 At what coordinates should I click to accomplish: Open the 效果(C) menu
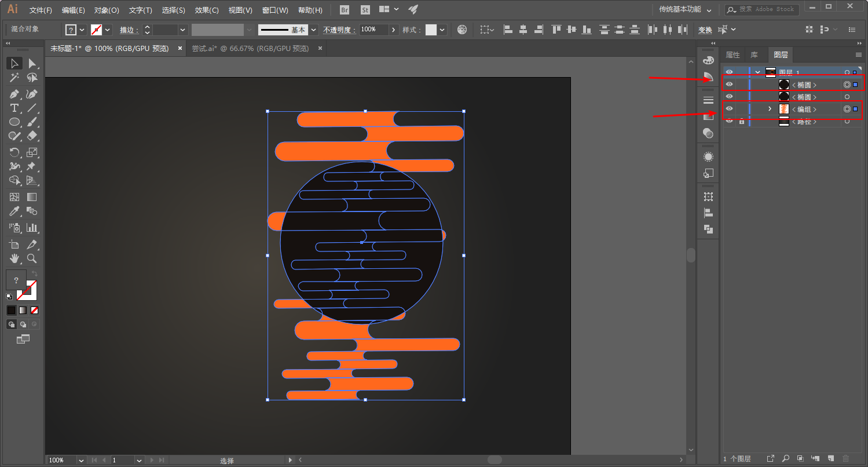(207, 10)
